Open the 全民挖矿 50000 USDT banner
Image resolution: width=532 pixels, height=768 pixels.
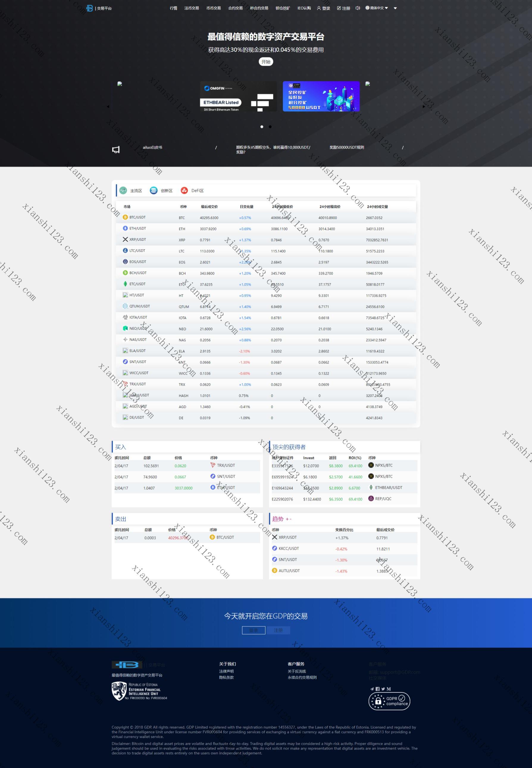coord(321,96)
